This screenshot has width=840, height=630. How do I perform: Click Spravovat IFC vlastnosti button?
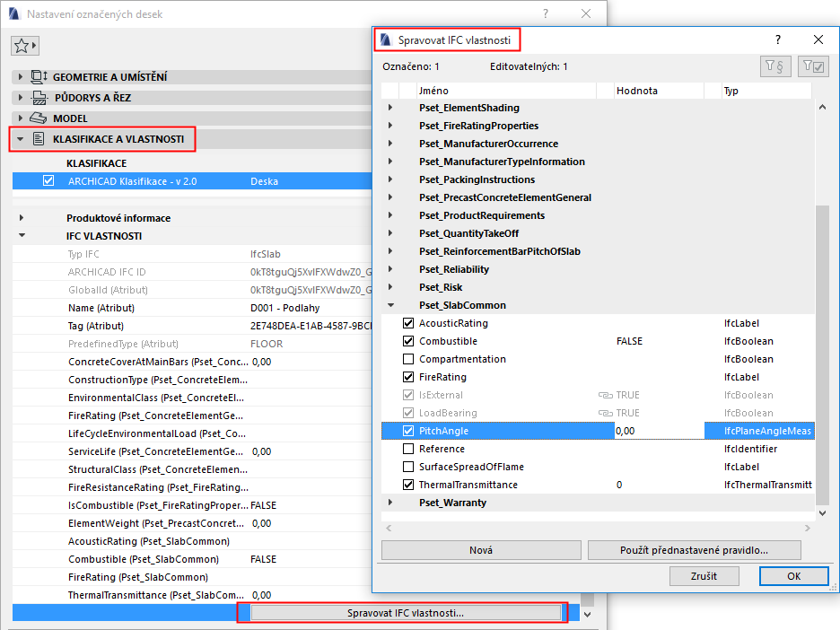coord(406,613)
